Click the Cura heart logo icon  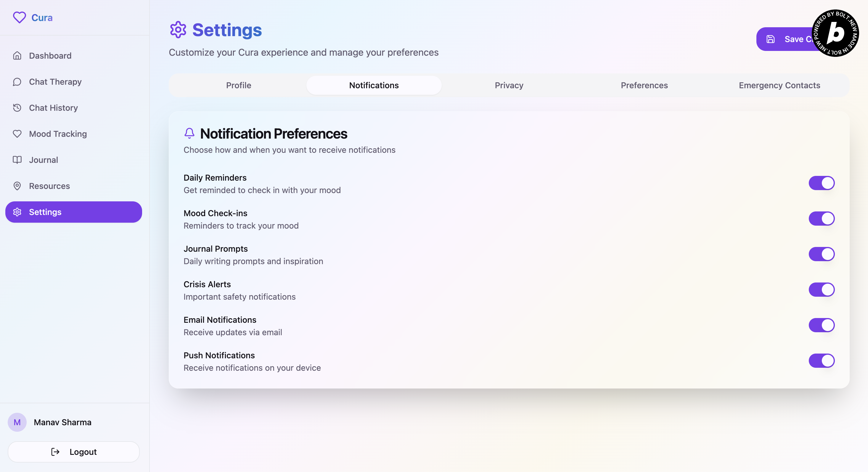click(x=19, y=17)
